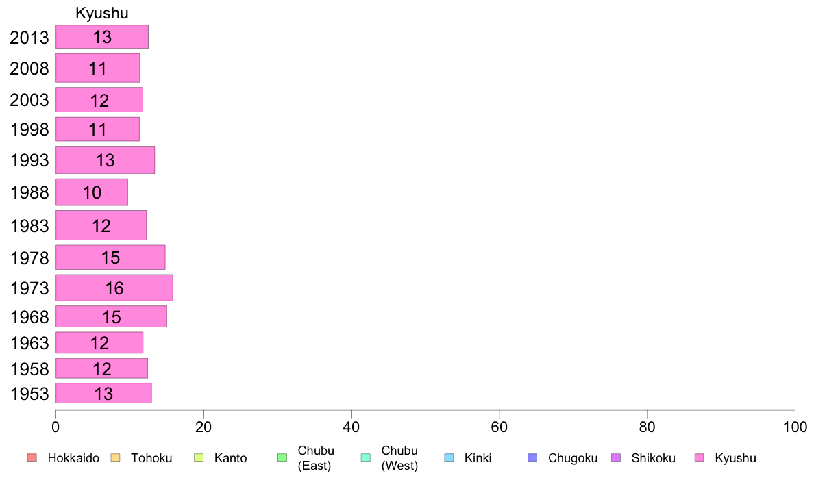Select the Kinki legend swatch
The image size is (814, 504).
click(x=449, y=457)
